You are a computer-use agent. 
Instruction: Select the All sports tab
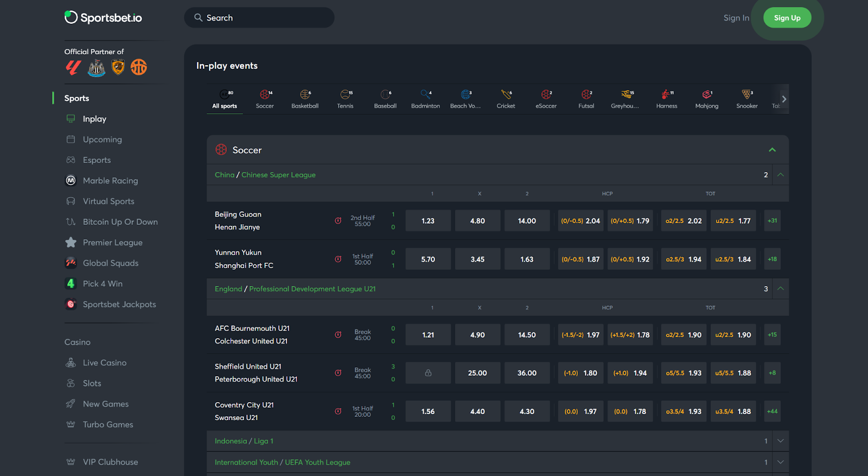tap(225, 99)
